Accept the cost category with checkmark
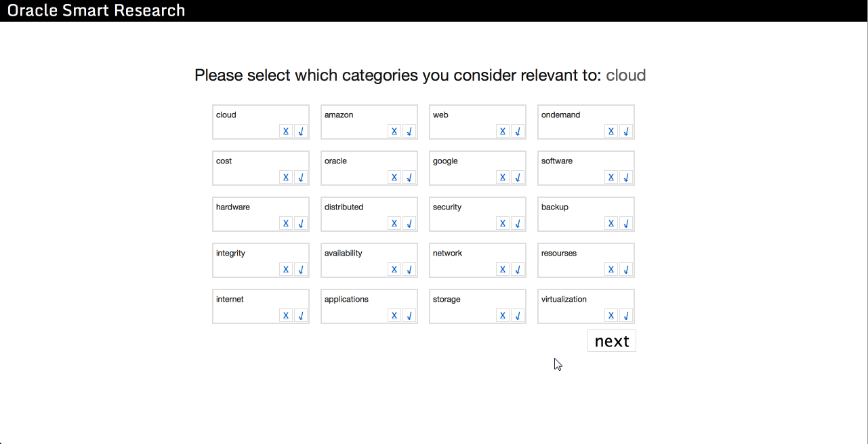This screenshot has width=868, height=444. coord(301,178)
